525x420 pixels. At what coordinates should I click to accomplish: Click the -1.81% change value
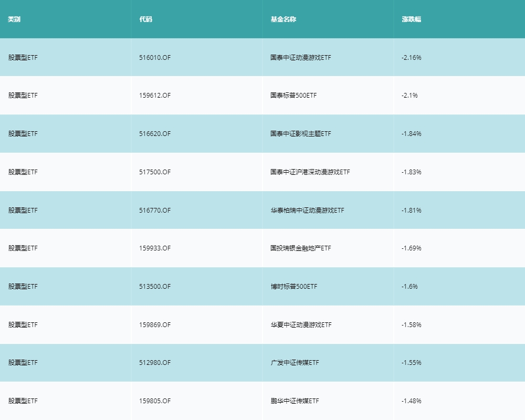tap(412, 211)
